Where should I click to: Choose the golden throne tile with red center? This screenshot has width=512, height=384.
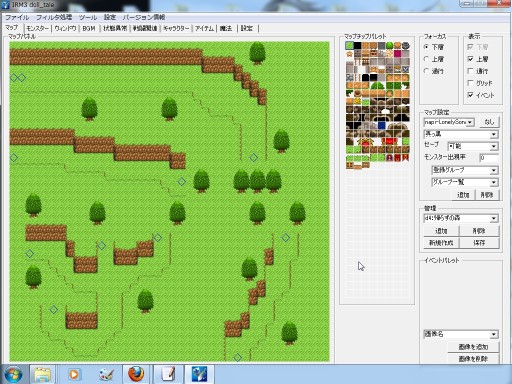(365, 141)
